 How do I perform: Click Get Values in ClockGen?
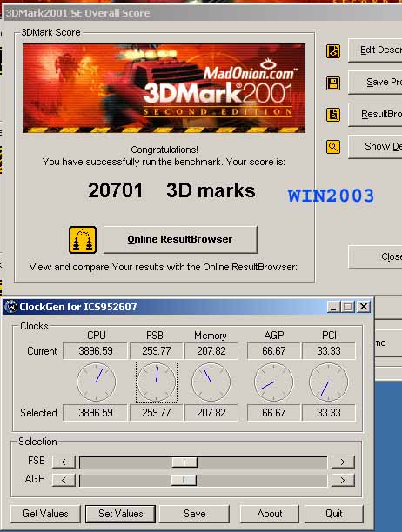tap(45, 514)
